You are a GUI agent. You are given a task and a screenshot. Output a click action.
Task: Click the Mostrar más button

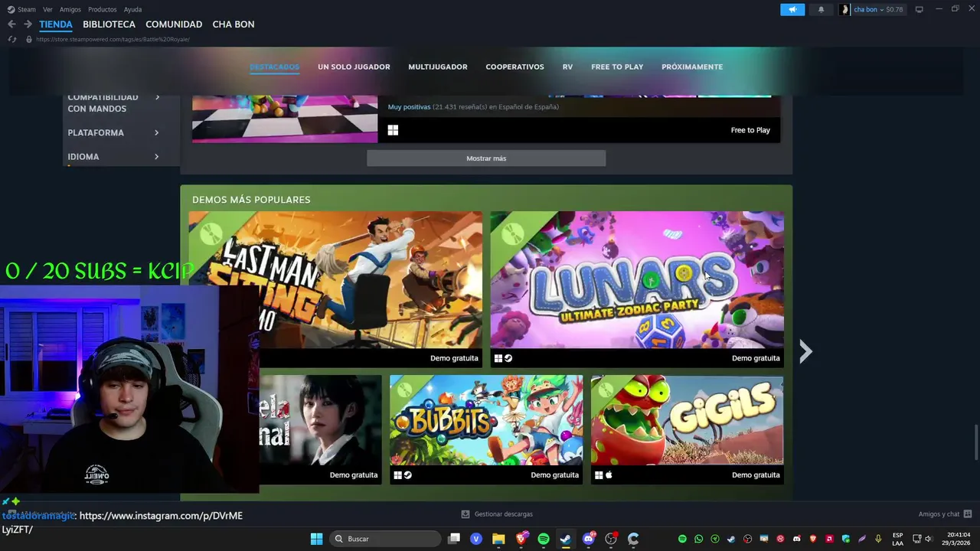click(486, 158)
